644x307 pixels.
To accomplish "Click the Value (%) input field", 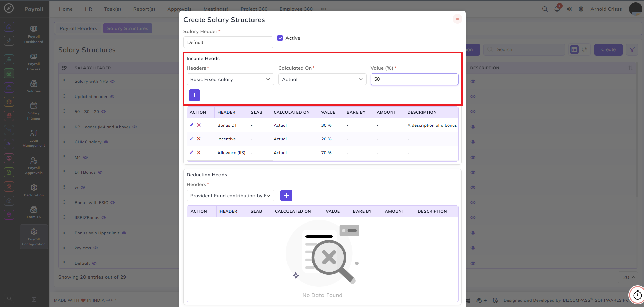I will pos(414,79).
